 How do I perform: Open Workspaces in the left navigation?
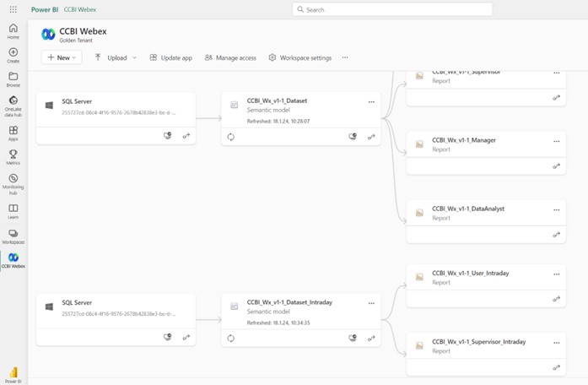[x=13, y=236]
